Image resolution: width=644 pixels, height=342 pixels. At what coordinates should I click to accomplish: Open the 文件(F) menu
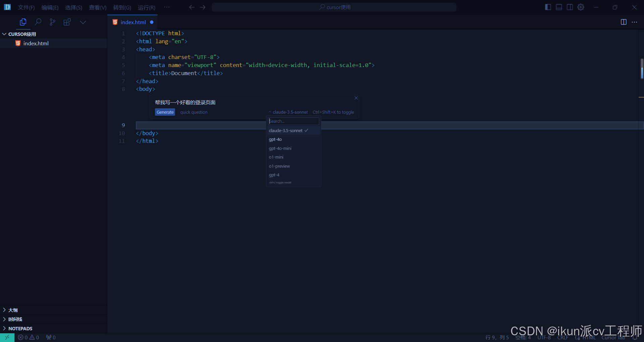point(26,7)
